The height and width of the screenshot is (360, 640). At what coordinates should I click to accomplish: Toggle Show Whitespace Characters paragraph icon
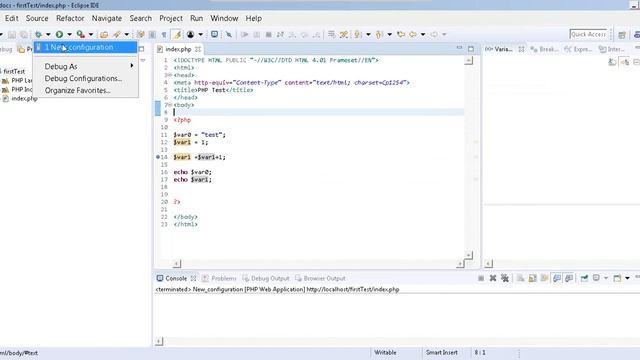pyautogui.click(x=164, y=35)
